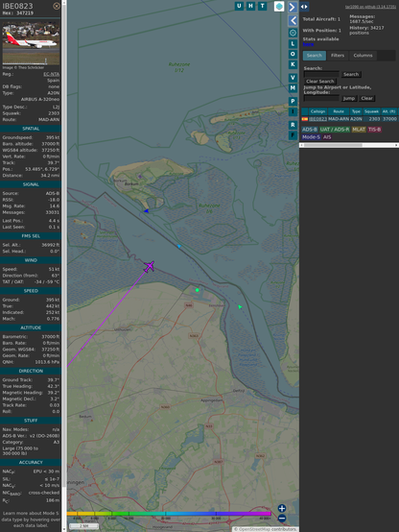Toggle the ADS-B source legend filter

(310, 130)
